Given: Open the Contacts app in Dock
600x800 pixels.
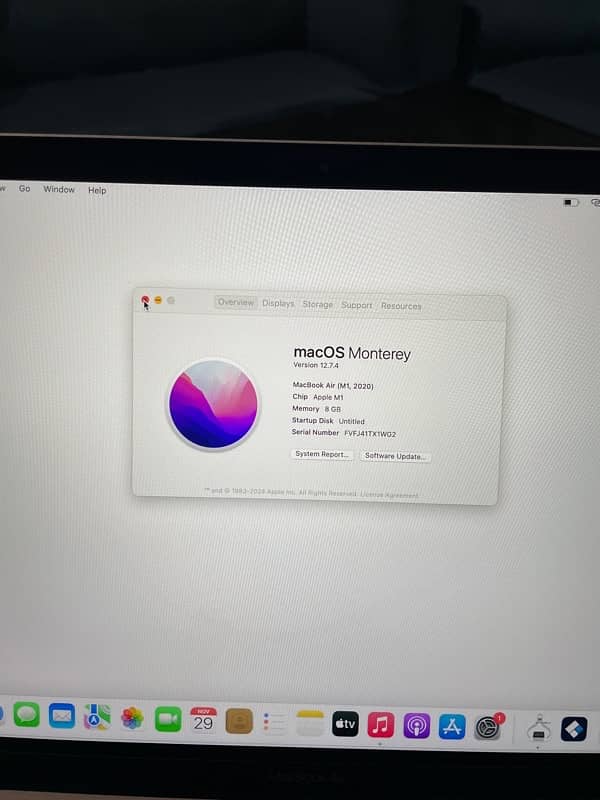Looking at the screenshot, I should [x=239, y=721].
